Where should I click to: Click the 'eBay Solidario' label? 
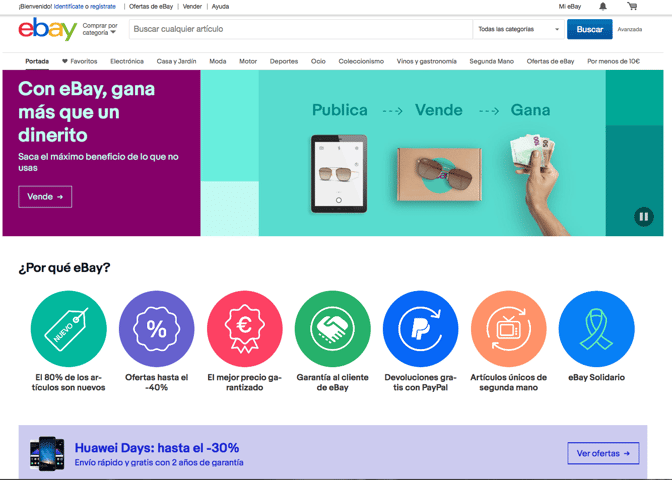[x=597, y=378]
